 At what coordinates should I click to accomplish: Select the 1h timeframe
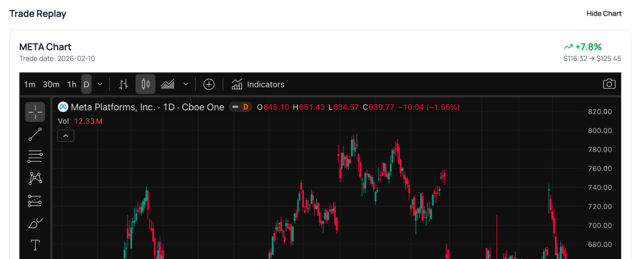(x=72, y=85)
